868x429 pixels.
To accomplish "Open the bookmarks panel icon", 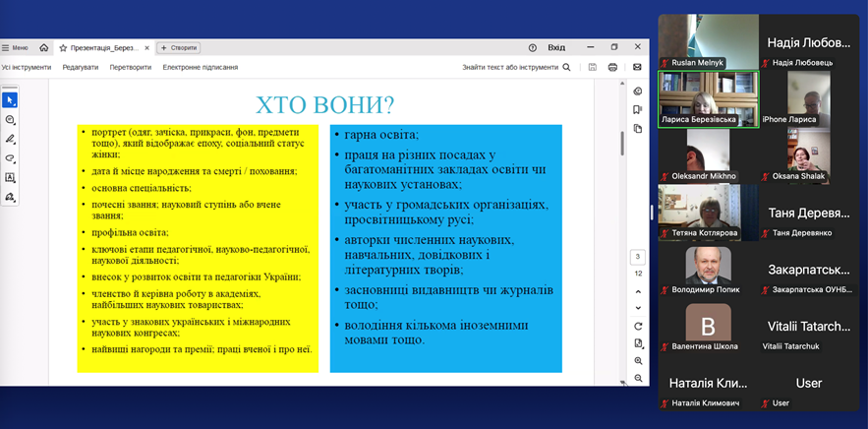I will 638,110.
